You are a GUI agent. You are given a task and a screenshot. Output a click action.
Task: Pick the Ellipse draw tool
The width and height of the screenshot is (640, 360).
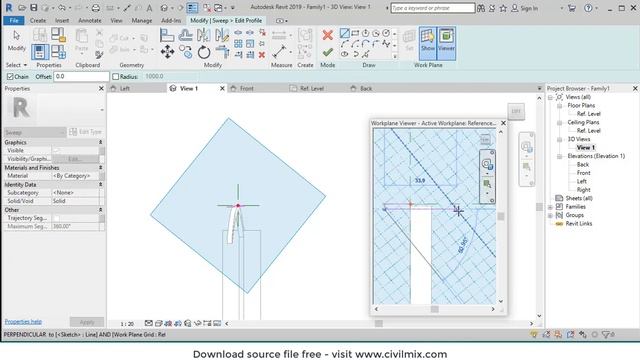(344, 54)
